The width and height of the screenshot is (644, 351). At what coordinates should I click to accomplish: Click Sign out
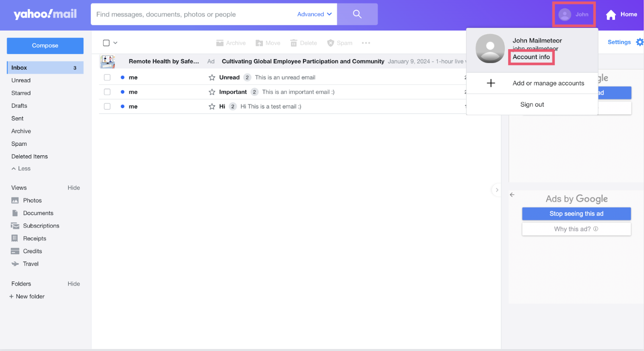[532, 105]
